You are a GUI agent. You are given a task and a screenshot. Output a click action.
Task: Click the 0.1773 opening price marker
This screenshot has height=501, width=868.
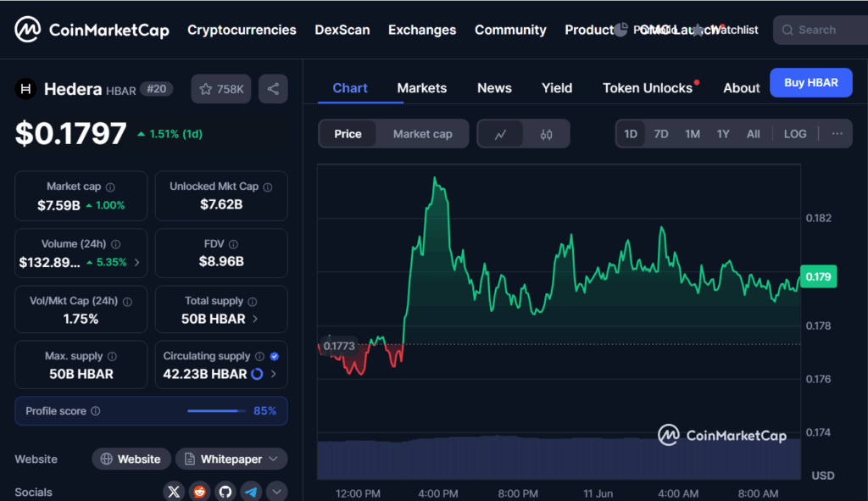tap(339, 346)
